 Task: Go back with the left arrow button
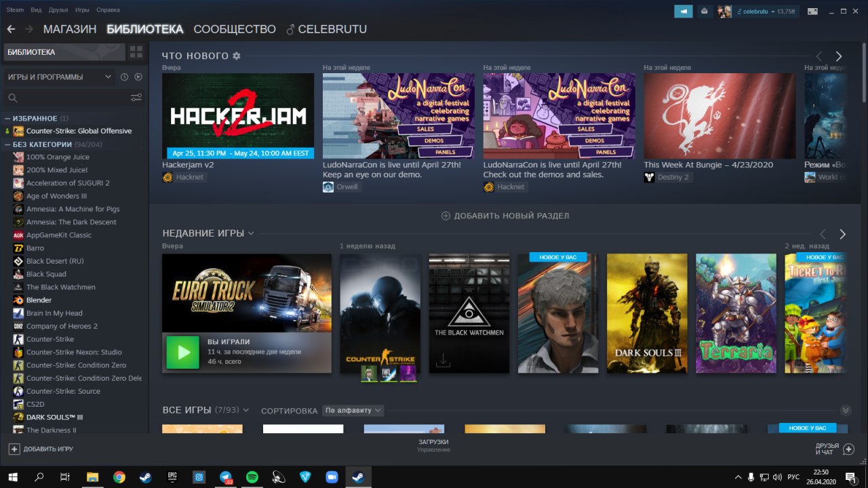click(11, 29)
